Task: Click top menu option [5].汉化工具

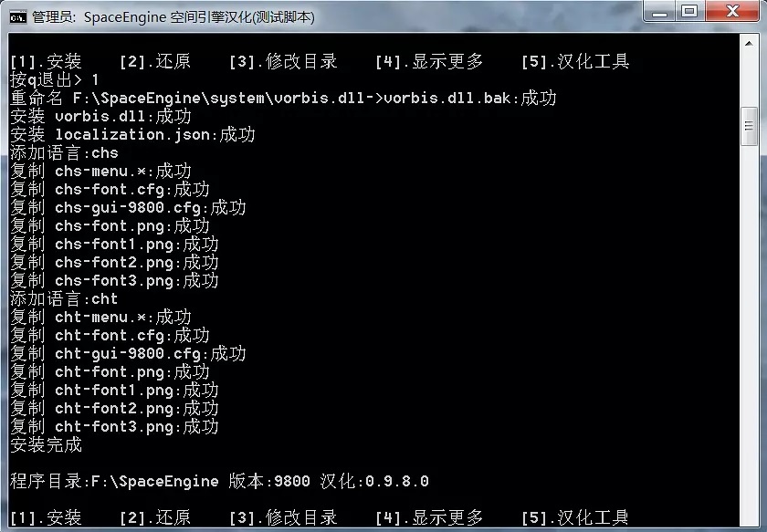Action: pos(575,62)
